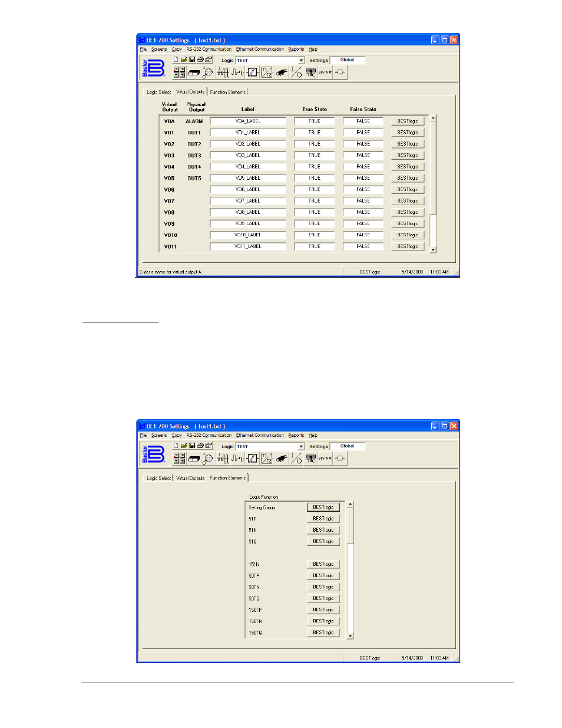Click the Logic Function list scroll-down arrow
The height and width of the screenshot is (728, 562).
click(350, 636)
